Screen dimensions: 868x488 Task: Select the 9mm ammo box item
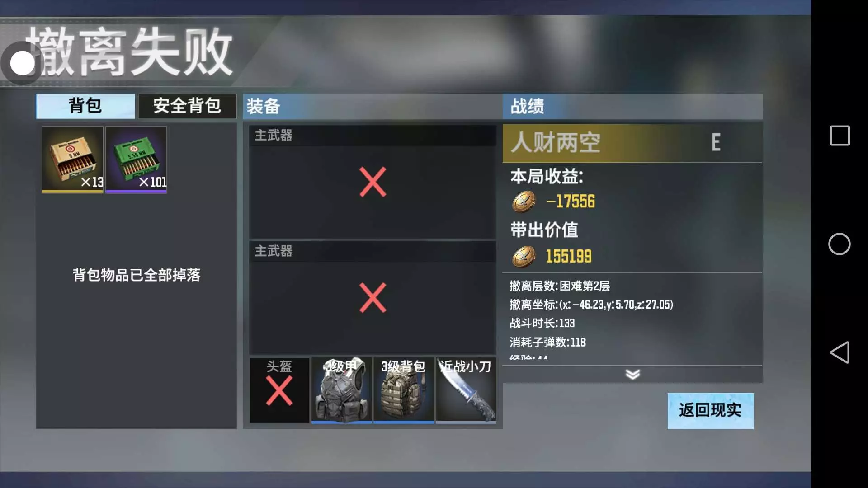(x=72, y=159)
